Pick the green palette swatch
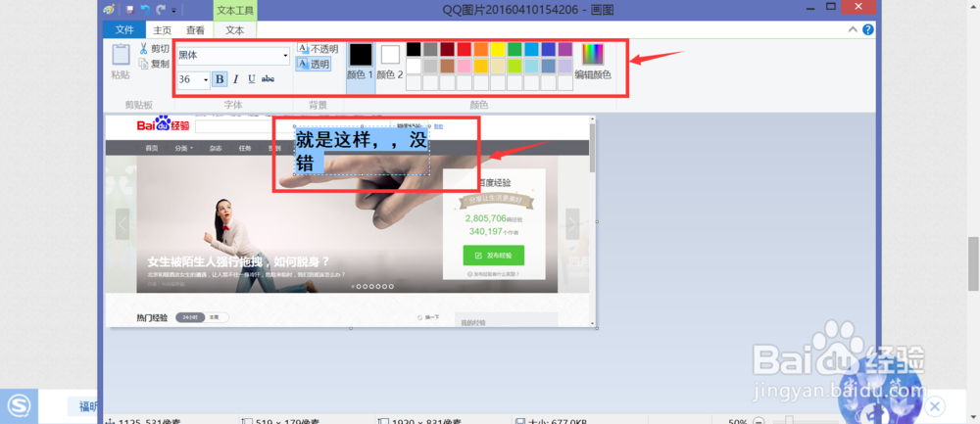Screen dimensions: 980x424 click(514, 49)
